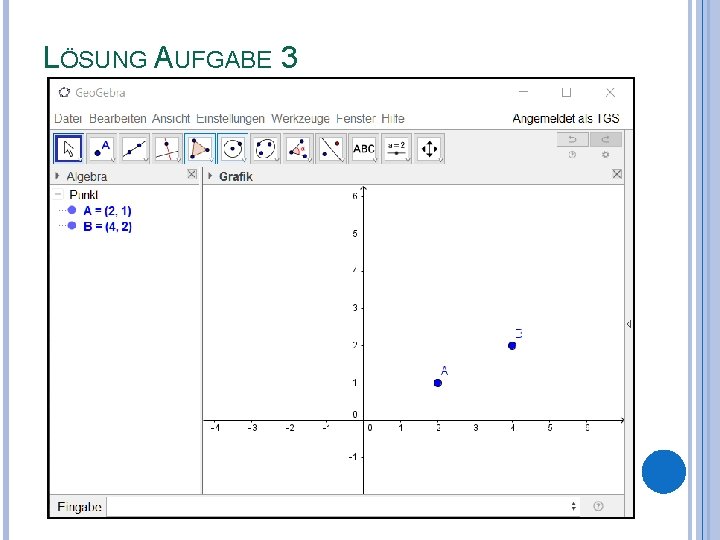Open the help icon below Undo
Viewport: 720px width, 540px height.
(572, 155)
